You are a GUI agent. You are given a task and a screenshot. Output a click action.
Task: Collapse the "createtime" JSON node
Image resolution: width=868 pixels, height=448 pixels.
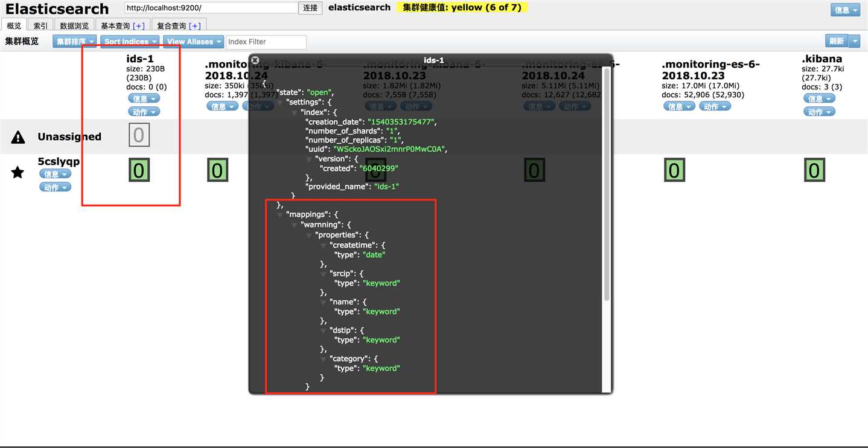pyautogui.click(x=324, y=246)
